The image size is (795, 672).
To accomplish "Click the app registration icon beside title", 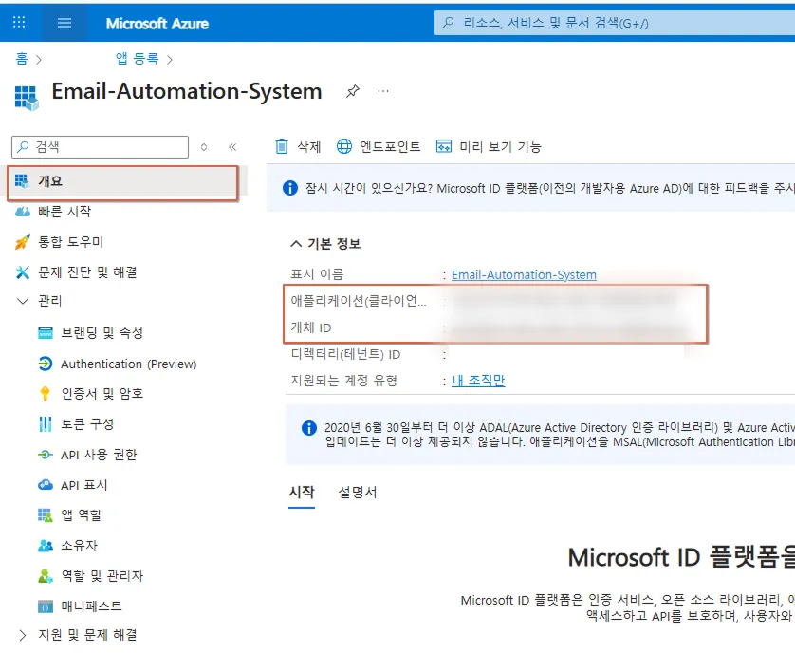I will (27, 98).
